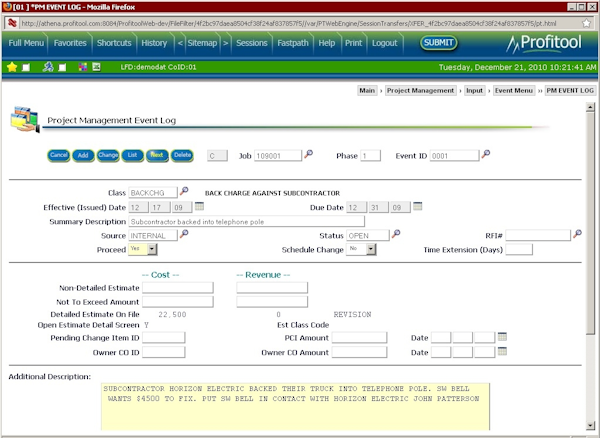Click the blue running-man shortcuts icon
This screenshot has height=438, width=600.
[48, 67]
